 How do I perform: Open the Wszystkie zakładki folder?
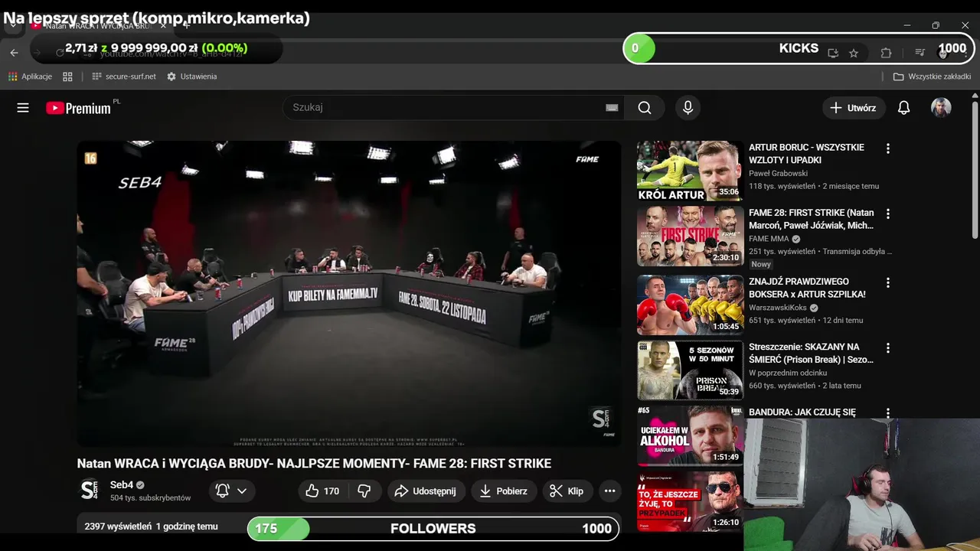pos(932,77)
